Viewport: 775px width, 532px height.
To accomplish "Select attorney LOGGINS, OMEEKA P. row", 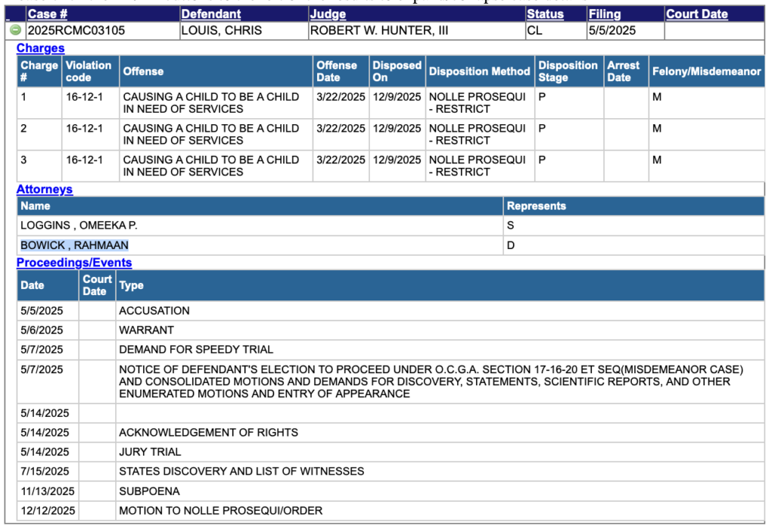I will [x=79, y=226].
